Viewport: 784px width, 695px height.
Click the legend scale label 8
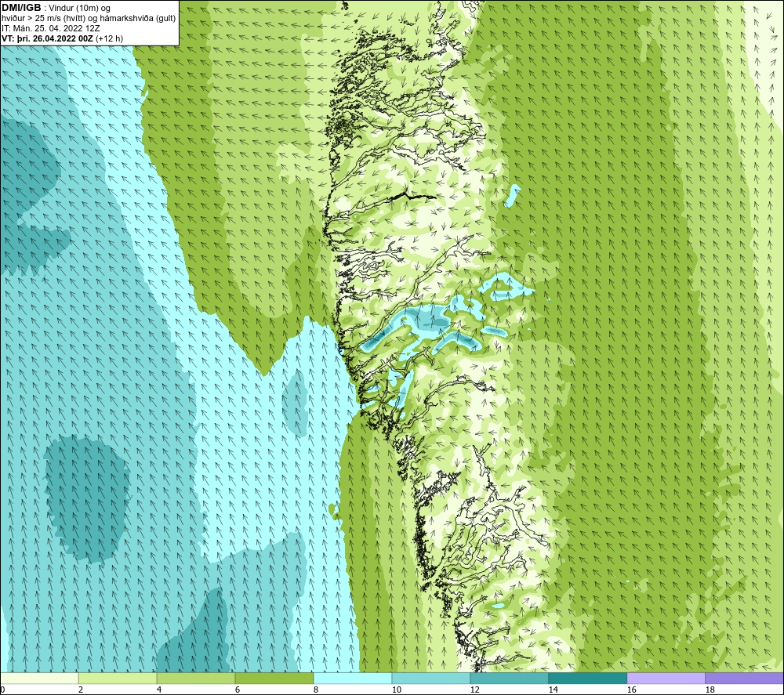point(316,690)
